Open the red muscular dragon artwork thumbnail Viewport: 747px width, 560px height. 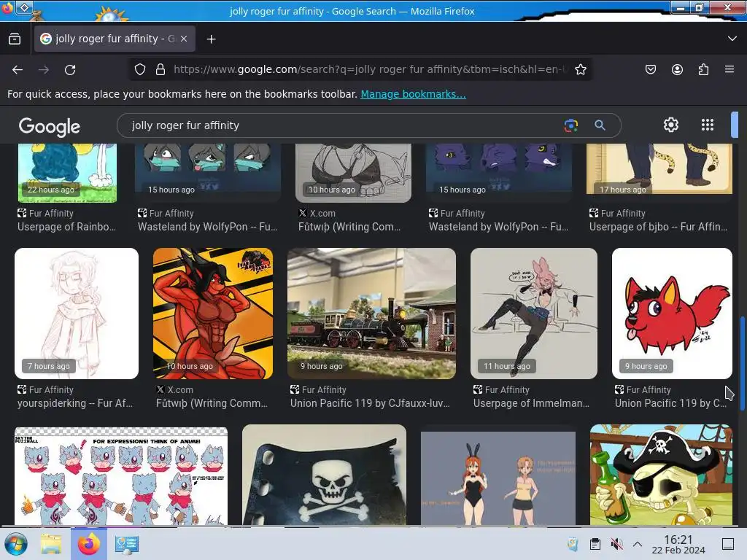pyautogui.click(x=213, y=314)
